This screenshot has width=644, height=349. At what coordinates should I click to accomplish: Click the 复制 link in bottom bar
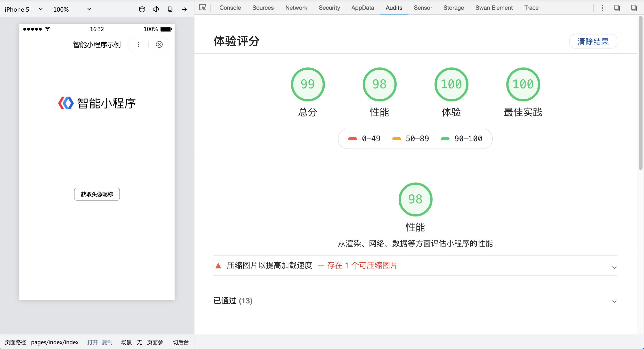click(x=107, y=342)
